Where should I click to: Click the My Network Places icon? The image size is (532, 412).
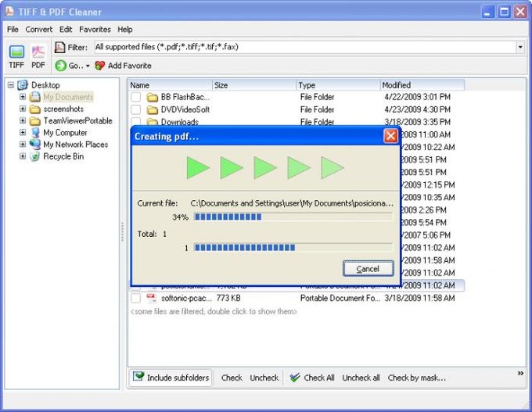[35, 145]
